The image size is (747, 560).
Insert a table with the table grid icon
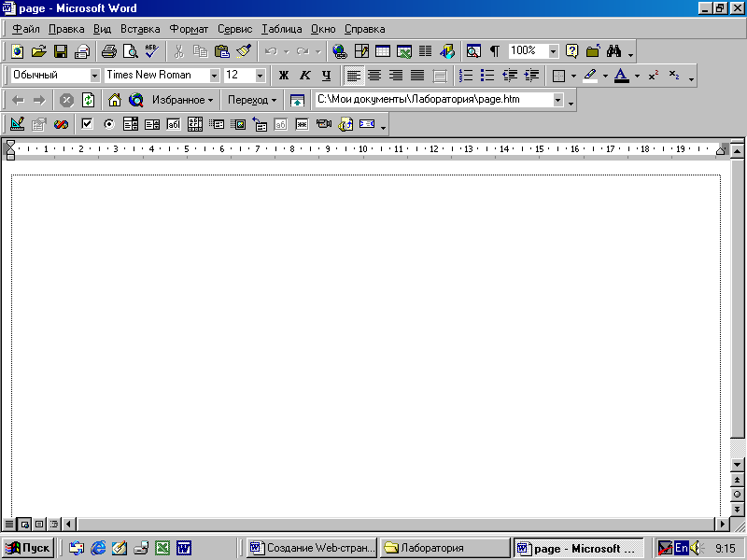(x=383, y=51)
